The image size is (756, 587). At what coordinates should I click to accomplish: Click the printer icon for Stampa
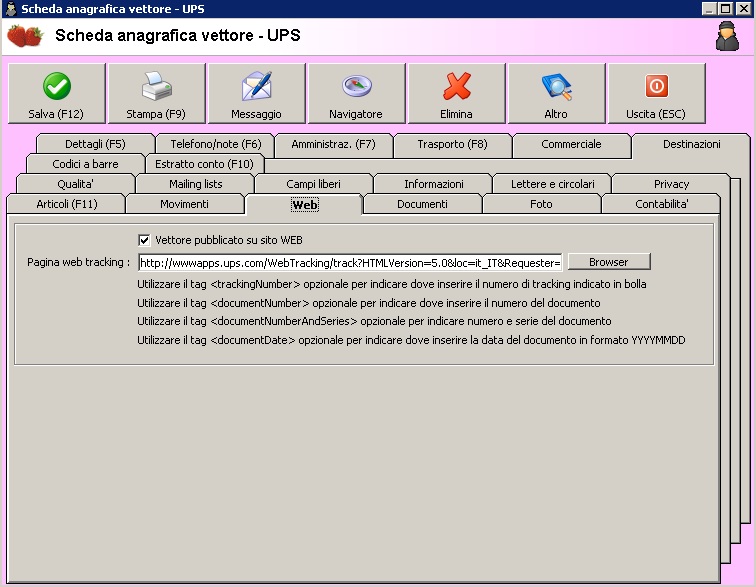pyautogui.click(x=157, y=86)
